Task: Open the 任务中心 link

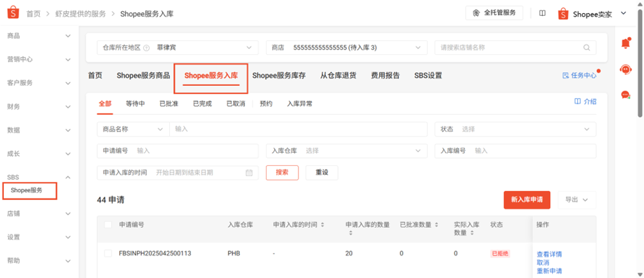Action: (579, 75)
